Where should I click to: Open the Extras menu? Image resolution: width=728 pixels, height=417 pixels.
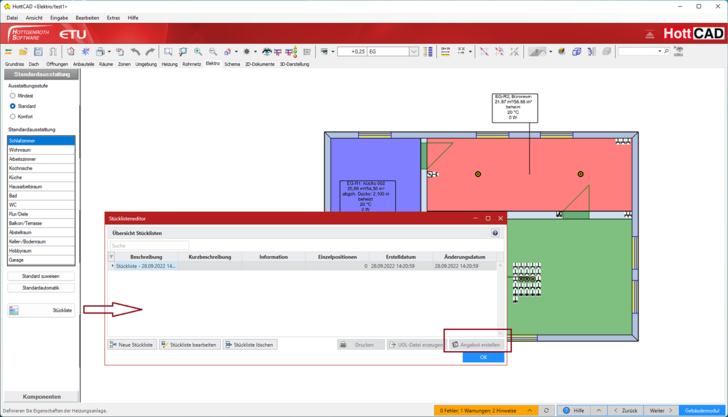(113, 18)
